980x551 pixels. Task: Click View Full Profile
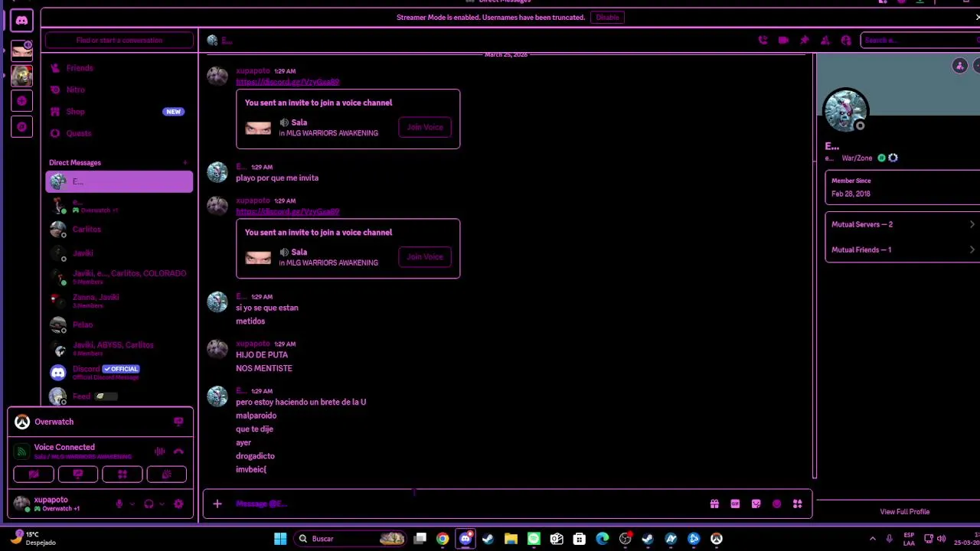(x=904, y=512)
